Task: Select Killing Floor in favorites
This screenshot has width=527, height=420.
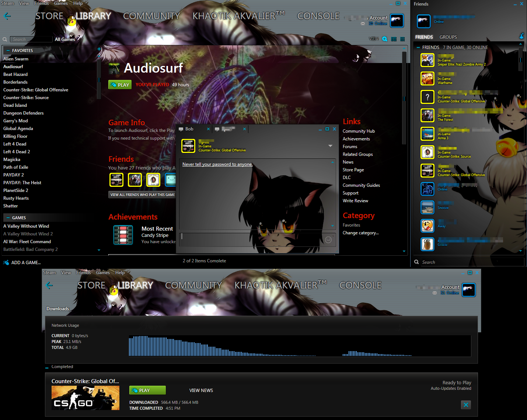Action: pyautogui.click(x=15, y=136)
